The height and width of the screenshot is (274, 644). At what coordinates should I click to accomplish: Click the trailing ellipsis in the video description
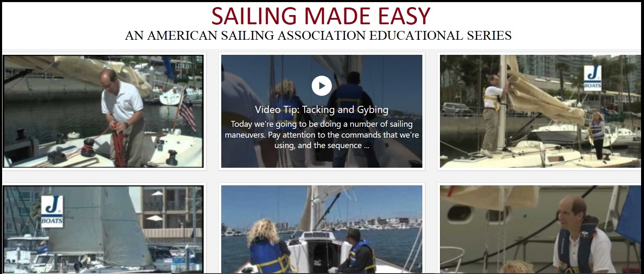point(366,146)
